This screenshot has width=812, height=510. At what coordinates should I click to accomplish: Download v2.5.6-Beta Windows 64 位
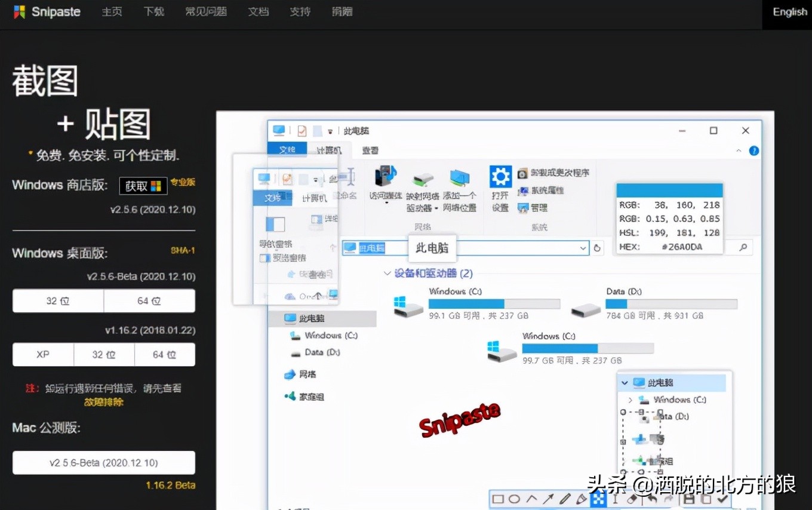click(149, 301)
